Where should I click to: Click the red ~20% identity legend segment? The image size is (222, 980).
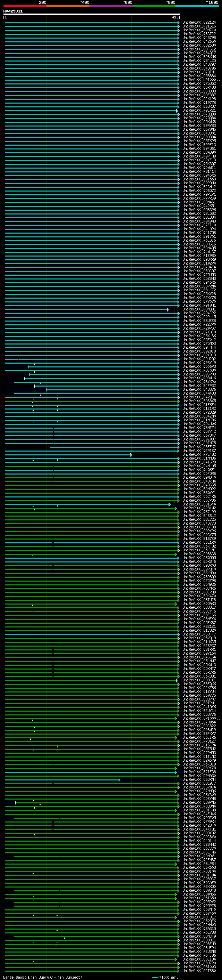coord(25,6)
